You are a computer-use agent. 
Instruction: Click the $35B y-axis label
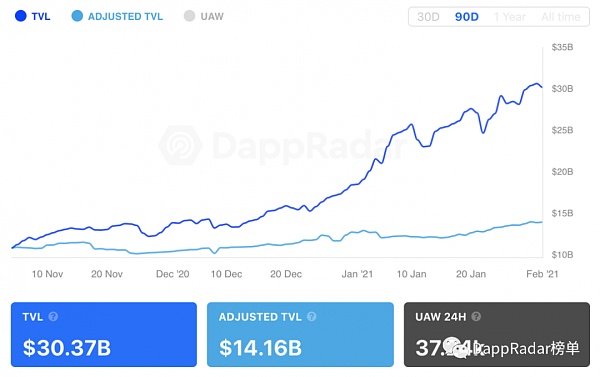[562, 47]
